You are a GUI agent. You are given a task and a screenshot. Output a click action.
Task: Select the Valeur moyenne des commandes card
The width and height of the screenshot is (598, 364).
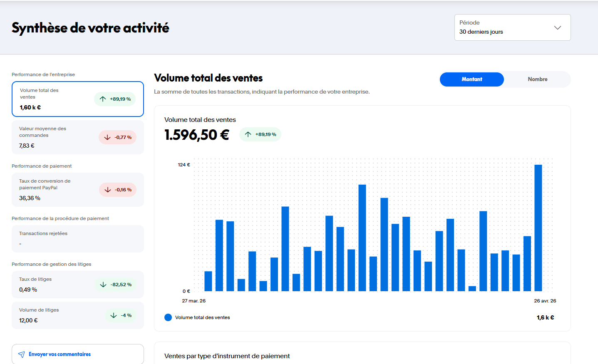[78, 137]
